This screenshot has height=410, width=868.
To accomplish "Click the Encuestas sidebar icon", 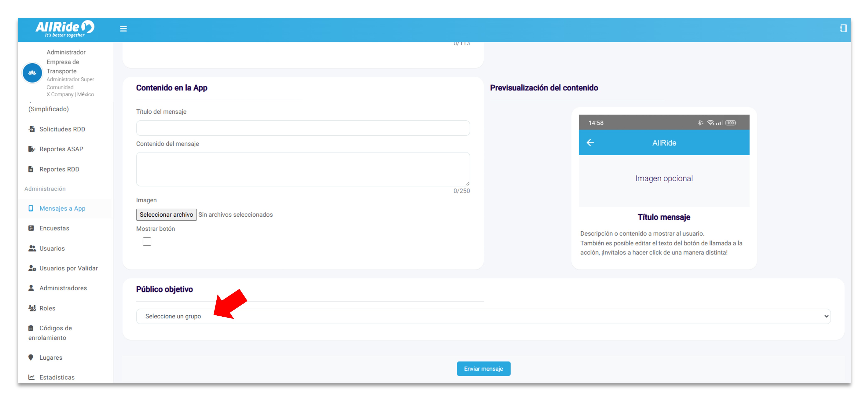I will [31, 228].
